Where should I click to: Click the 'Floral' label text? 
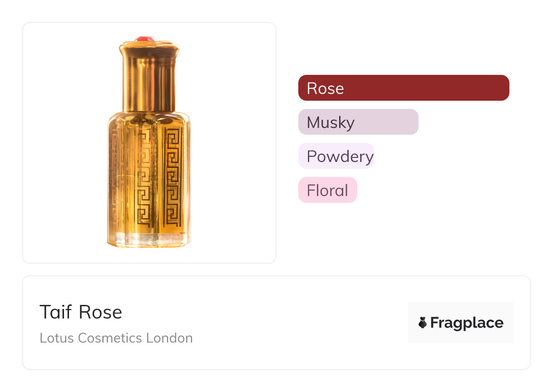[x=327, y=190]
